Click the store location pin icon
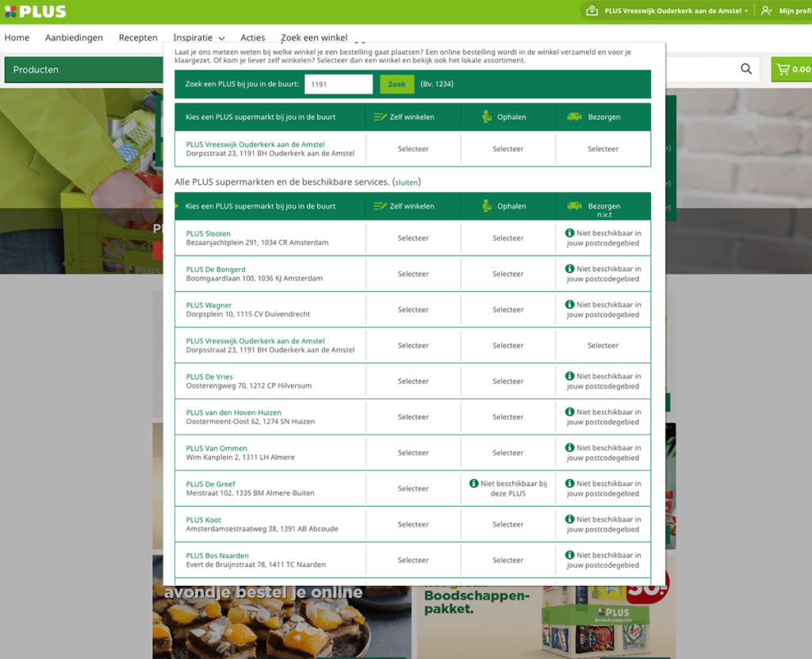This screenshot has width=812, height=659. click(x=592, y=11)
